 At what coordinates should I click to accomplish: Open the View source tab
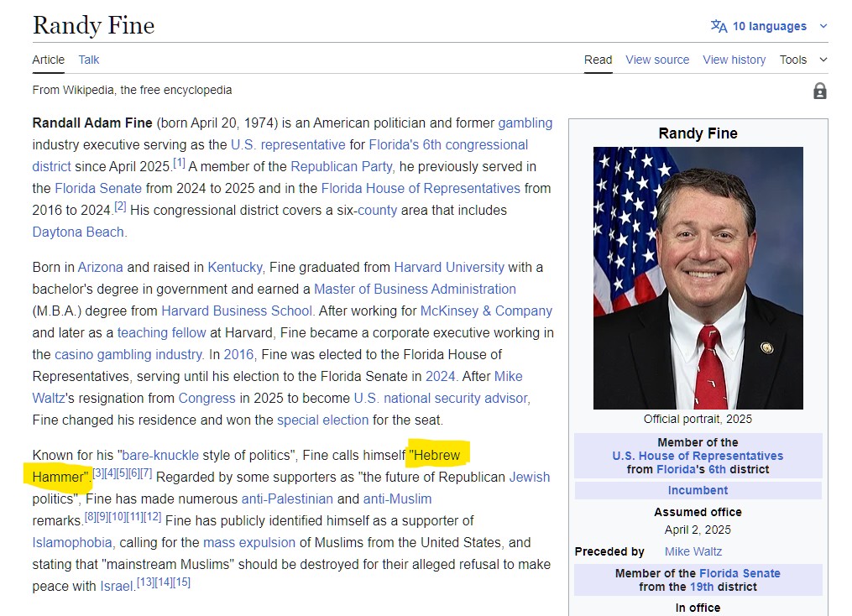(657, 60)
